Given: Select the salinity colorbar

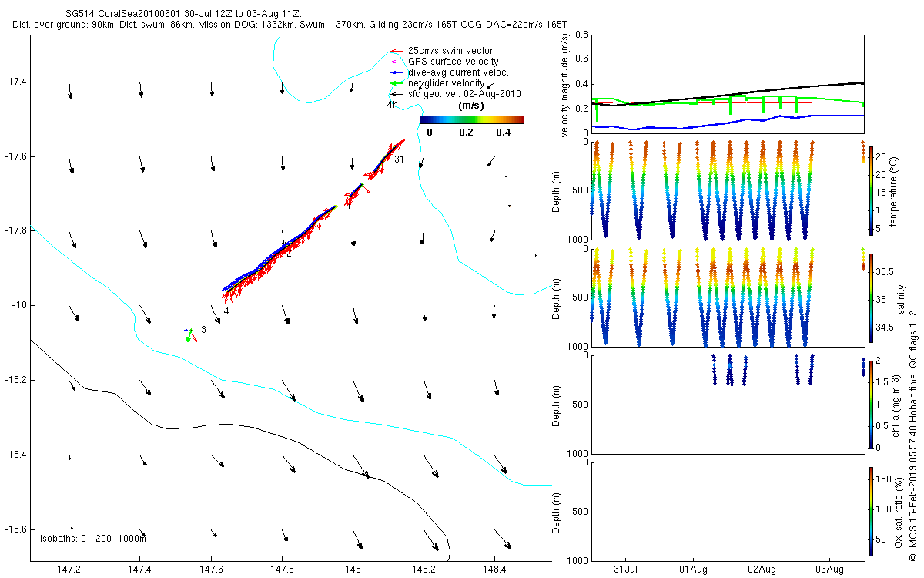Looking at the screenshot, I should (x=871, y=299).
